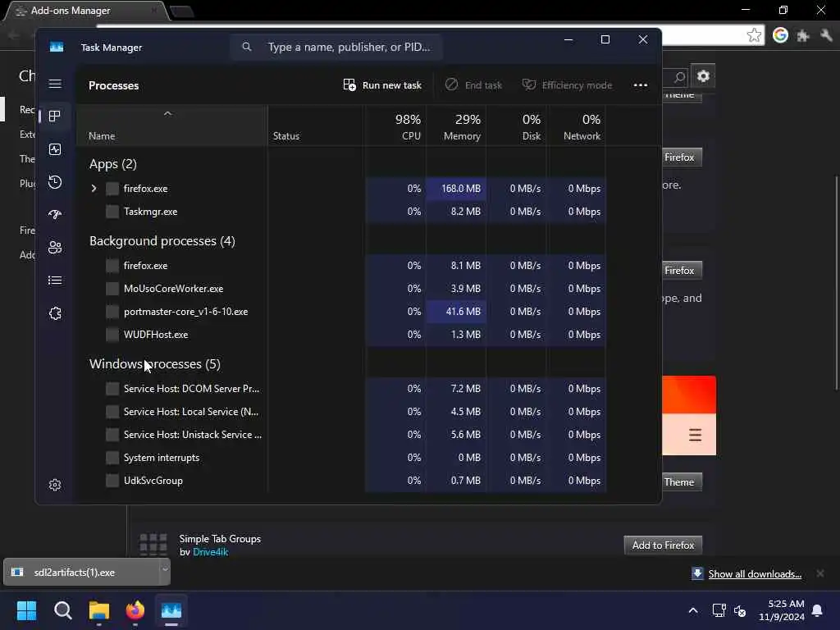Open File Explorer from taskbar
840x630 pixels.
pos(98,610)
